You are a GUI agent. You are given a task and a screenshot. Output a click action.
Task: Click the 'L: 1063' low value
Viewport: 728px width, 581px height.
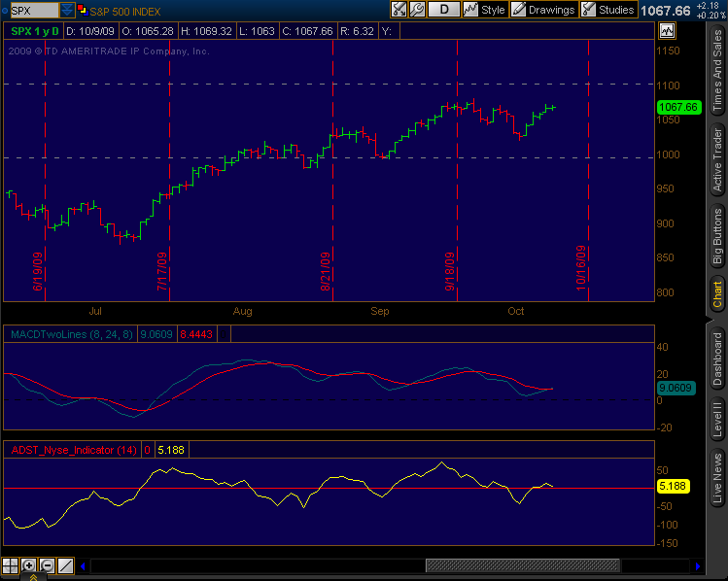point(257,31)
